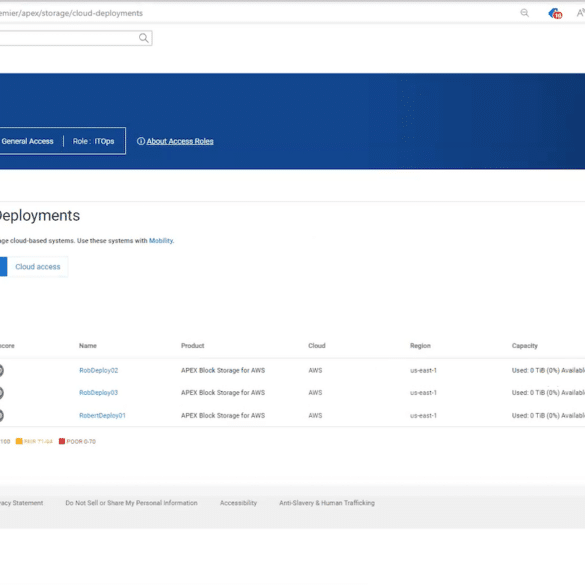Sort by the Name column header
This screenshot has height=585, width=585.
tap(88, 346)
